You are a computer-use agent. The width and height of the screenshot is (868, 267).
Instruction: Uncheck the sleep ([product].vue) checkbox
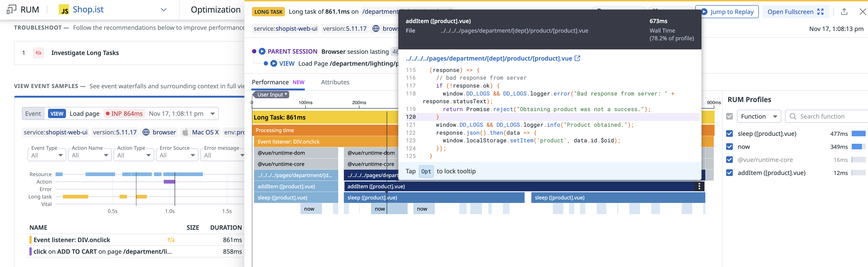pos(729,134)
